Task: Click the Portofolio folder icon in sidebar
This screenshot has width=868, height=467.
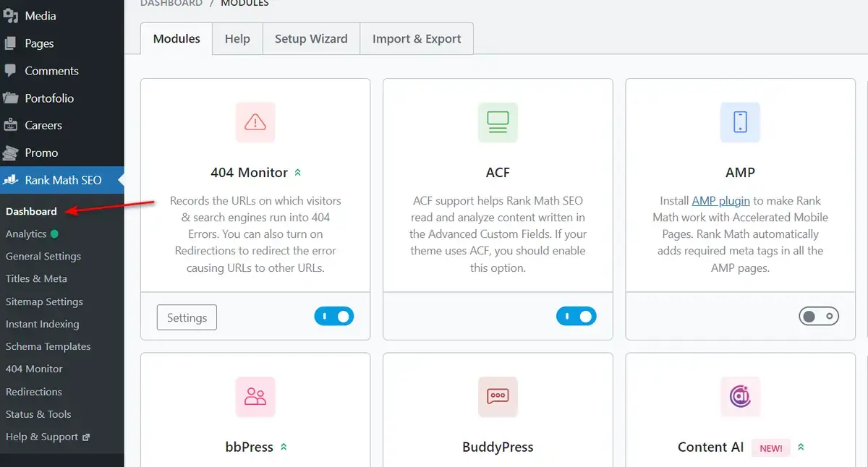Action: click(10, 98)
